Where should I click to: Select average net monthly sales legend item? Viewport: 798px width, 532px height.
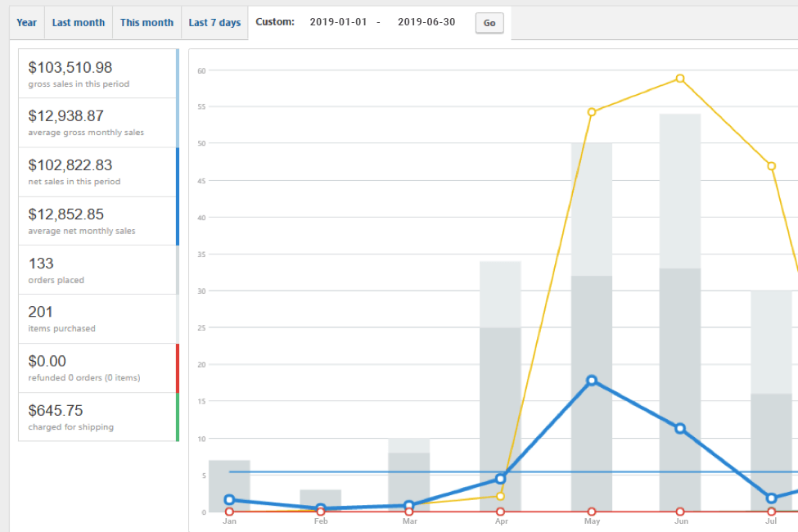[x=97, y=221]
